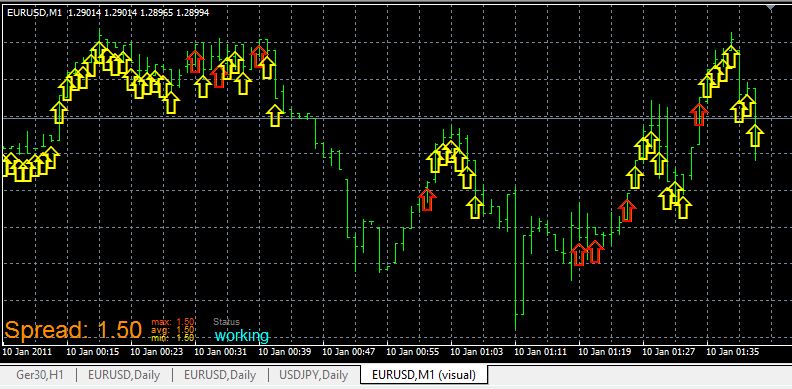The height and width of the screenshot is (389, 792).
Task: Click the '10 Jan 01:35' time label
Action: coord(732,351)
